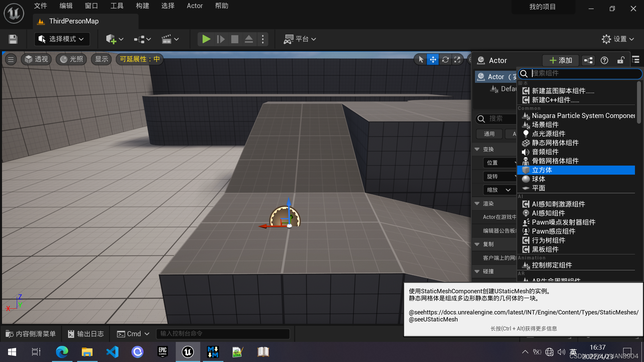This screenshot has height=362, width=644.
Task: Select 球体 sphere component
Action: coord(576,179)
